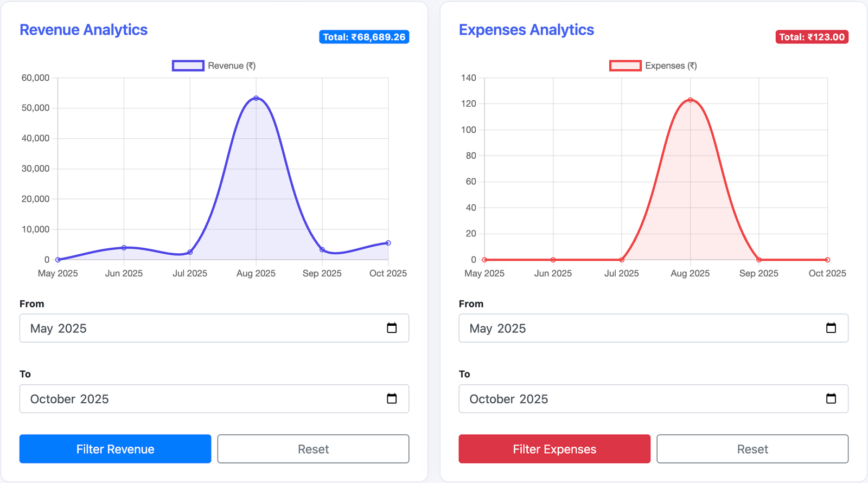Image resolution: width=868 pixels, height=483 pixels.
Task: Click calendar icon in Revenue From field
Action: click(392, 328)
